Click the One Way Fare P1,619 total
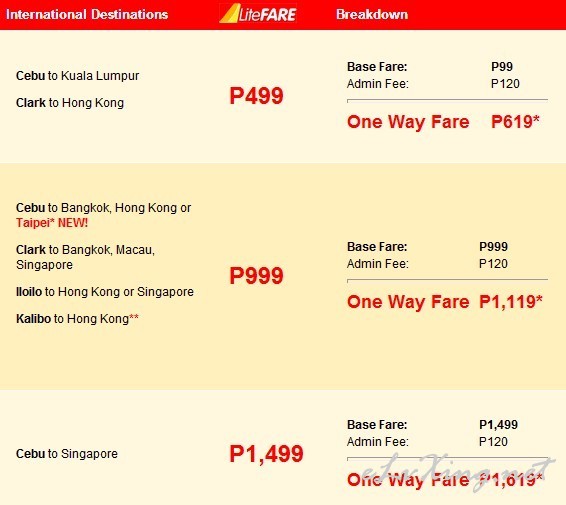This screenshot has height=505, width=566. [x=445, y=480]
